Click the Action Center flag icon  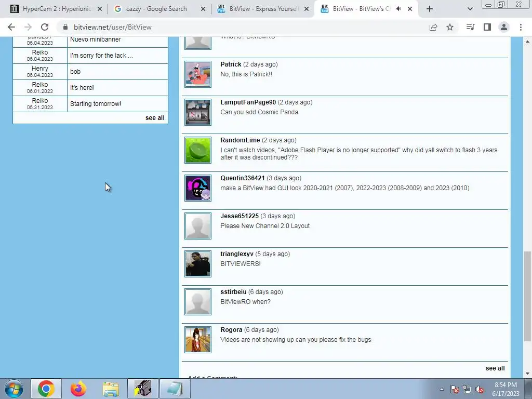[454, 390]
